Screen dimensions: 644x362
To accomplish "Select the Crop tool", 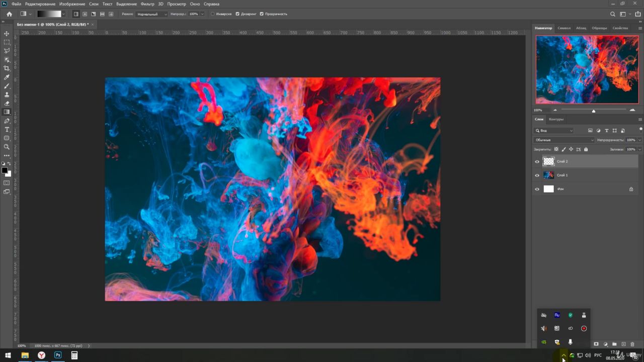I will point(7,68).
